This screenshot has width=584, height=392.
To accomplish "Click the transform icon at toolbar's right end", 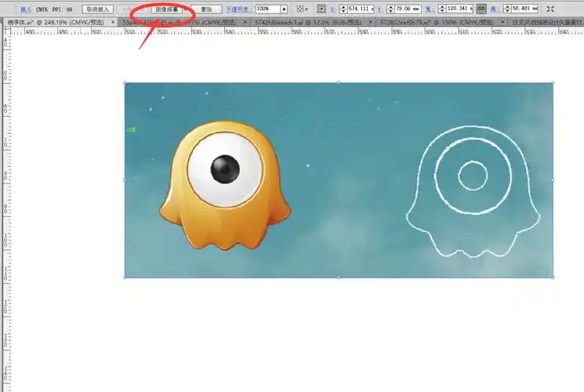I will 550,9.
